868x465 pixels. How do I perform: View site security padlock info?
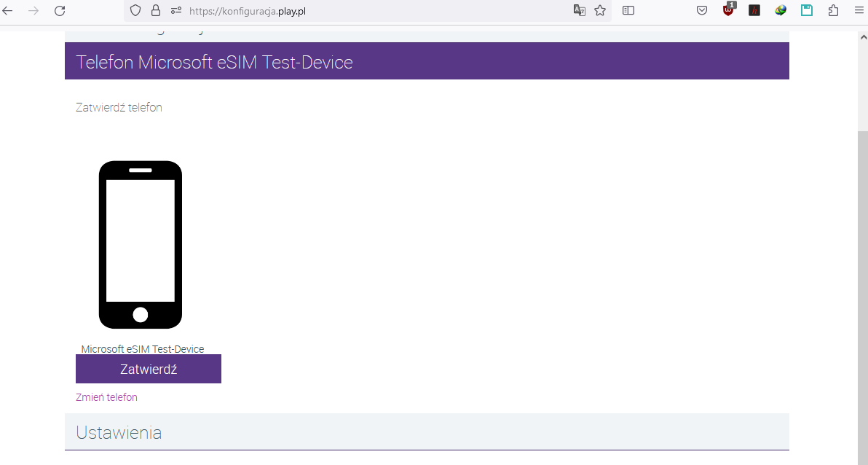(x=156, y=10)
